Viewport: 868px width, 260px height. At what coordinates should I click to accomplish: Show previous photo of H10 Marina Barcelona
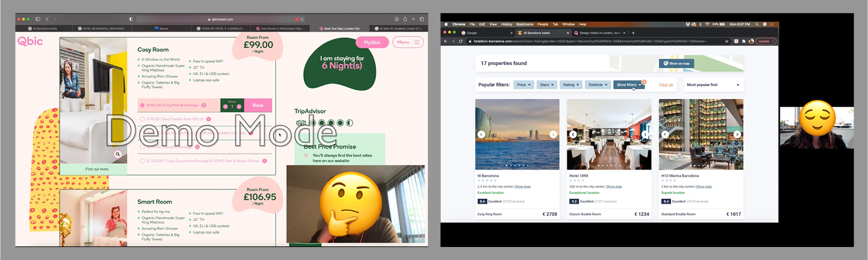pos(665,134)
